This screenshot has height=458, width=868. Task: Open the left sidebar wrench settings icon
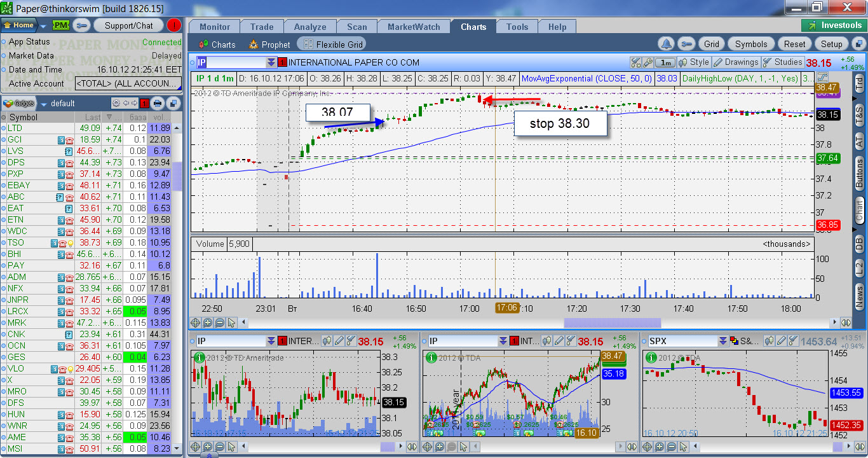(82, 25)
